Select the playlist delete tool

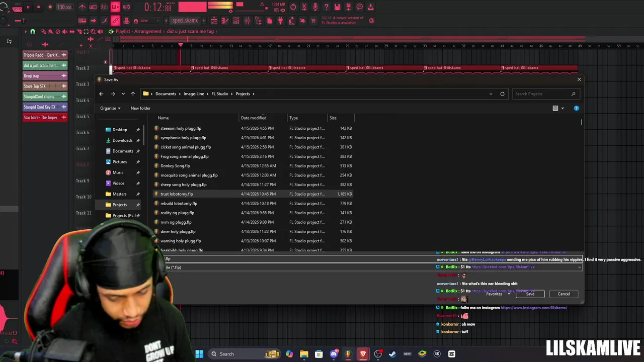tap(58, 31)
